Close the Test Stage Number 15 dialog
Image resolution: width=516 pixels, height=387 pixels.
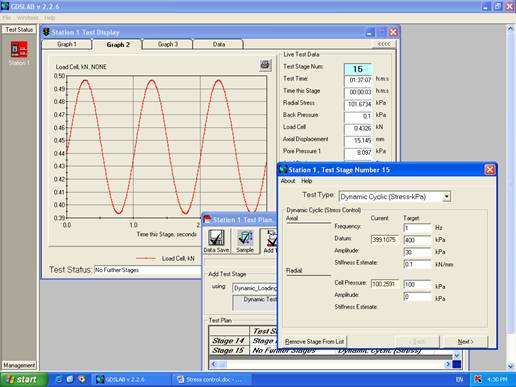[x=490, y=170]
